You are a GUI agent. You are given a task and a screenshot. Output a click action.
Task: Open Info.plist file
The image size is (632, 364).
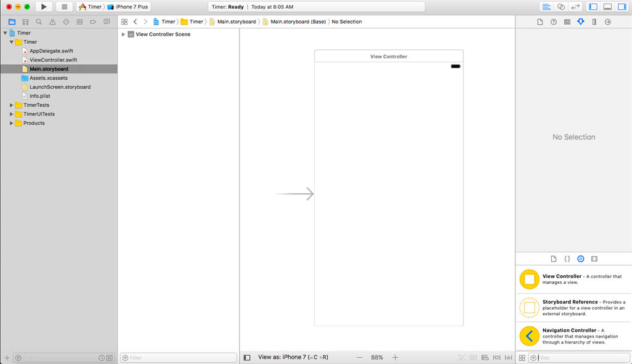click(39, 96)
